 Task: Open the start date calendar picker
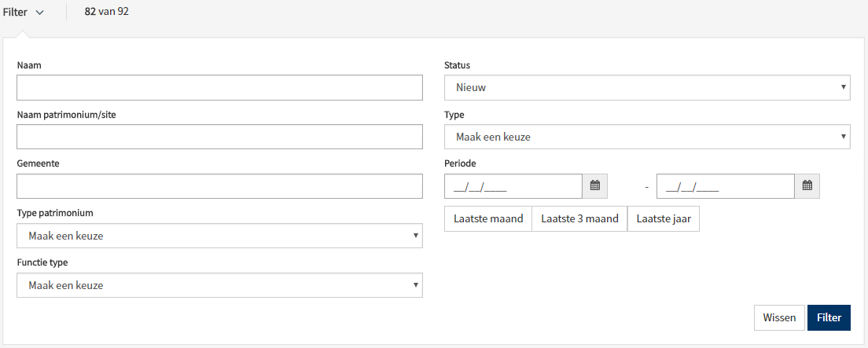point(595,186)
